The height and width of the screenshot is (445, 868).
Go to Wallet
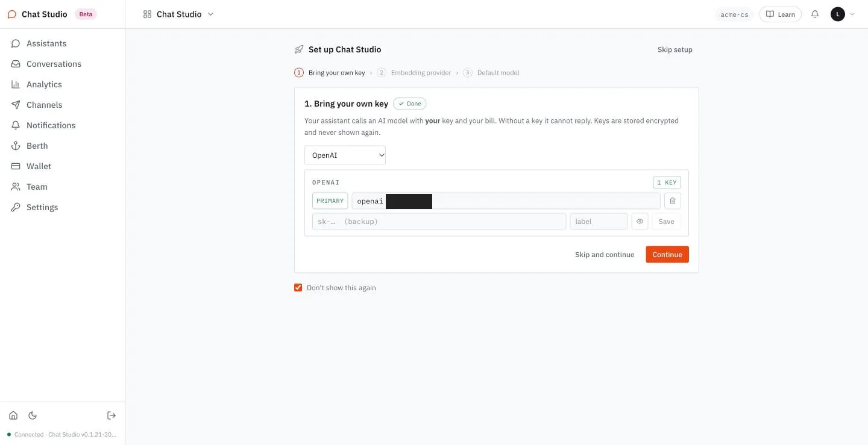point(63,166)
